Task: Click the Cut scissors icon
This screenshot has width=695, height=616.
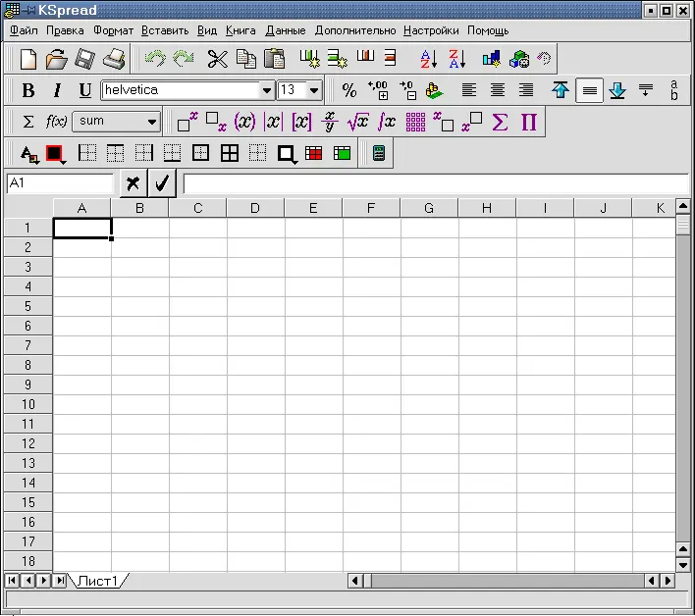Action: (x=217, y=59)
